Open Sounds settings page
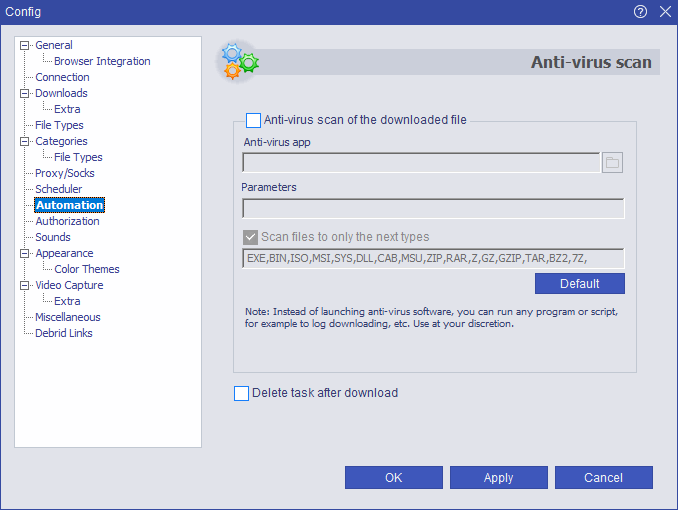 coord(53,237)
